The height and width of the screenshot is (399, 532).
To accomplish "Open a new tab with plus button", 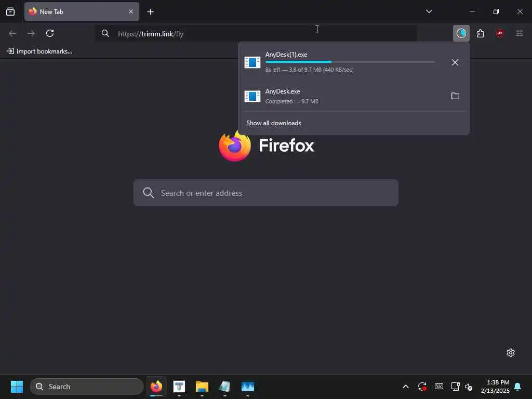I will [150, 12].
